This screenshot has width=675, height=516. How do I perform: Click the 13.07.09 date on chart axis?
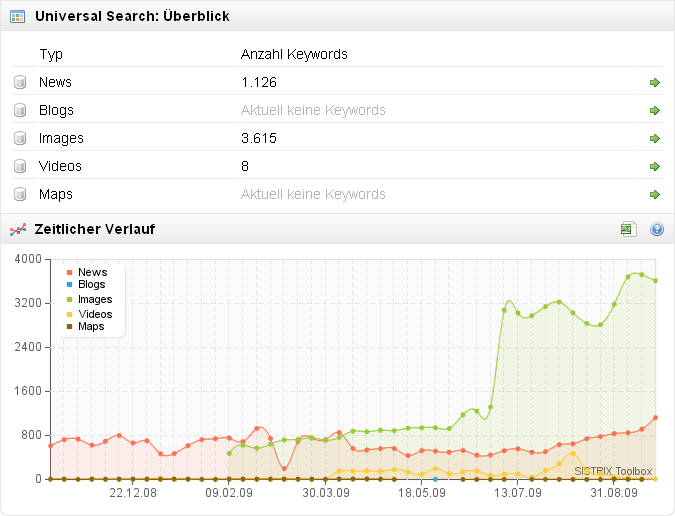(520, 493)
